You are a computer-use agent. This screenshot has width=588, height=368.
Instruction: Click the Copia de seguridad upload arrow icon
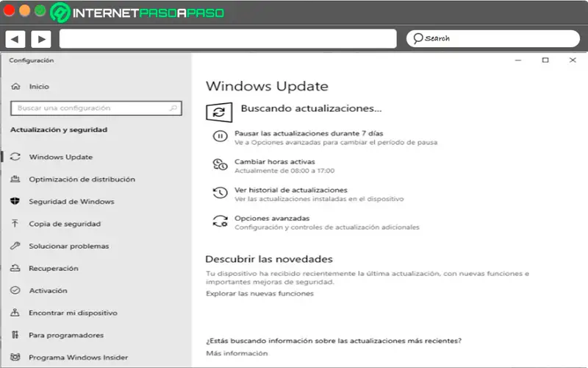pyautogui.click(x=15, y=224)
